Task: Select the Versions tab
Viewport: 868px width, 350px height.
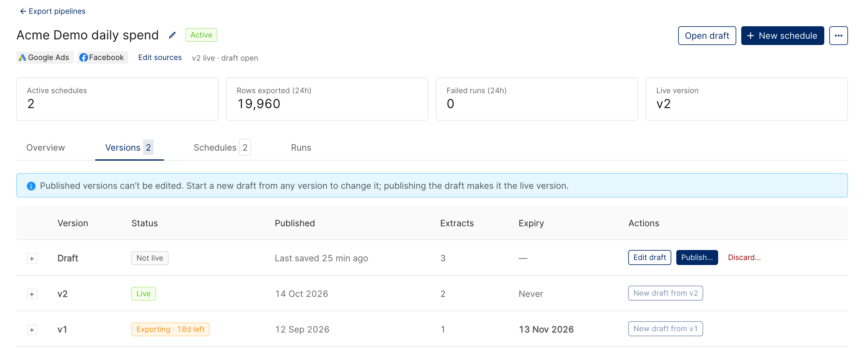Action: click(129, 147)
